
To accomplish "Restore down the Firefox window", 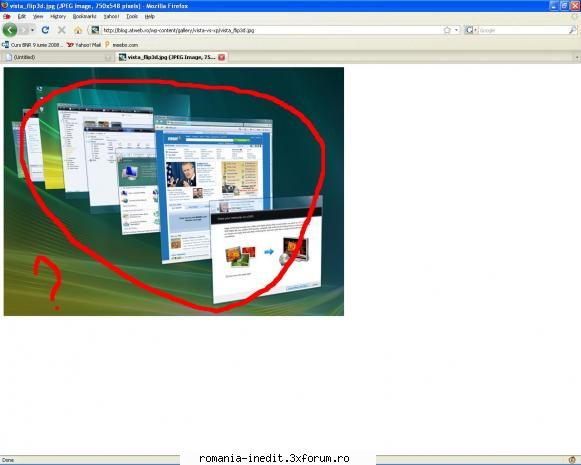I will [564, 6].
